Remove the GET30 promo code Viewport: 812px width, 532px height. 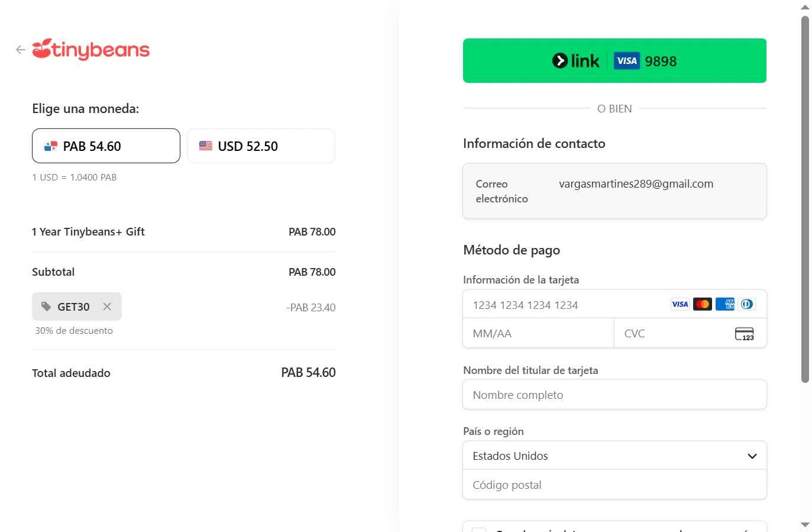107,307
